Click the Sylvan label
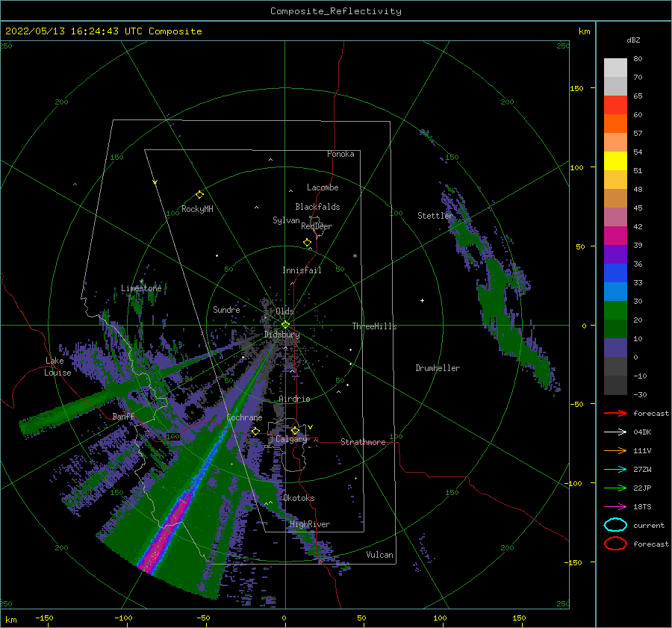This screenshot has width=672, height=628. tap(286, 220)
